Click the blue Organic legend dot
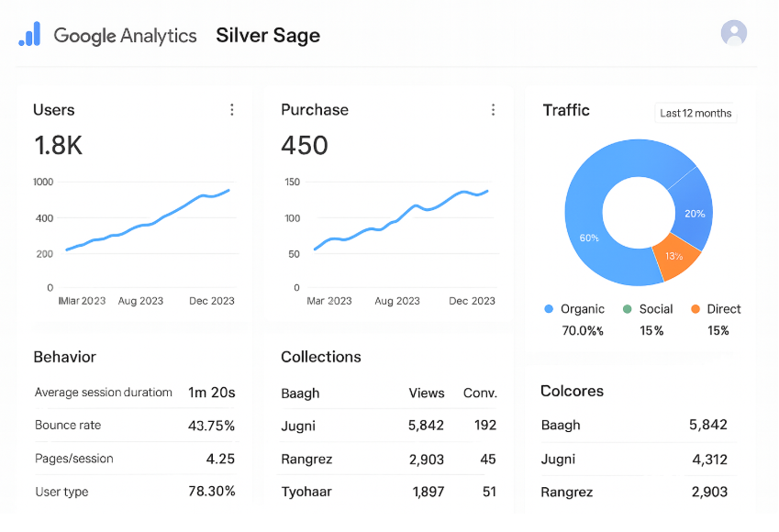This screenshot has height=532, width=779. coord(549,310)
